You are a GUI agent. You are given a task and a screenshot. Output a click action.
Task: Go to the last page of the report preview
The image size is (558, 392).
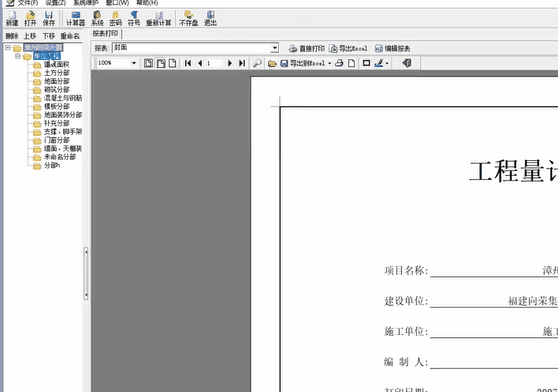click(x=242, y=63)
